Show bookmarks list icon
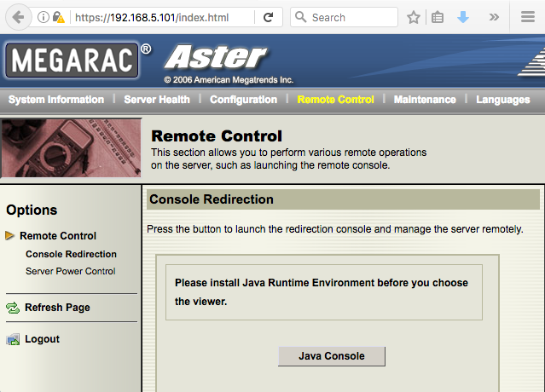Screen dimensions: 545x392 438,17
